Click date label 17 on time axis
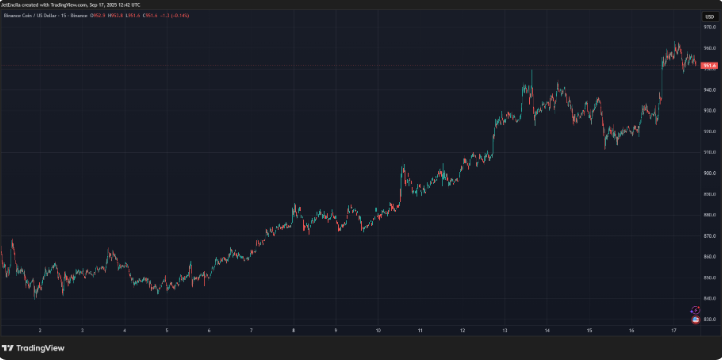Image resolution: width=722 pixels, height=360 pixels. pyautogui.click(x=673, y=331)
